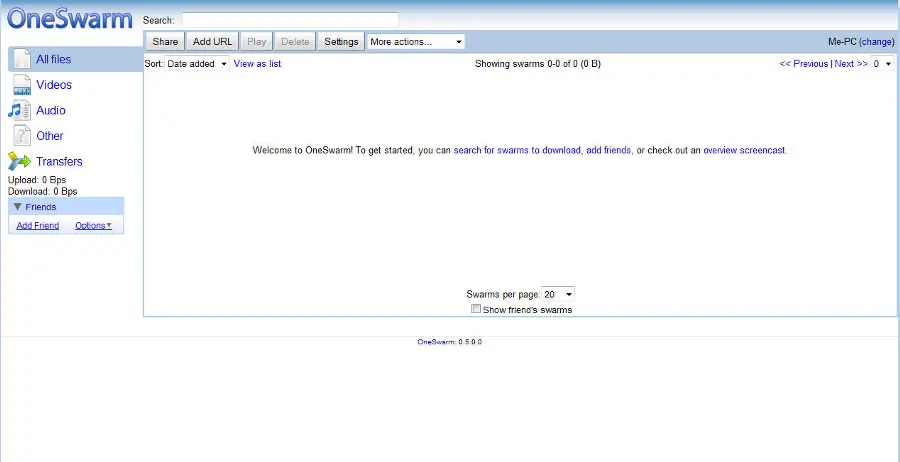The width and height of the screenshot is (900, 462).
Task: Click the change computer name link
Action: (x=876, y=41)
